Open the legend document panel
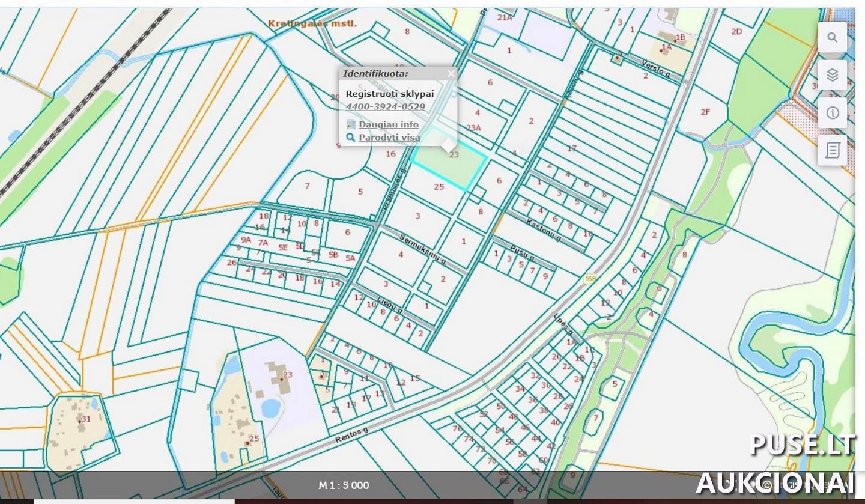The image size is (865, 504). click(832, 150)
